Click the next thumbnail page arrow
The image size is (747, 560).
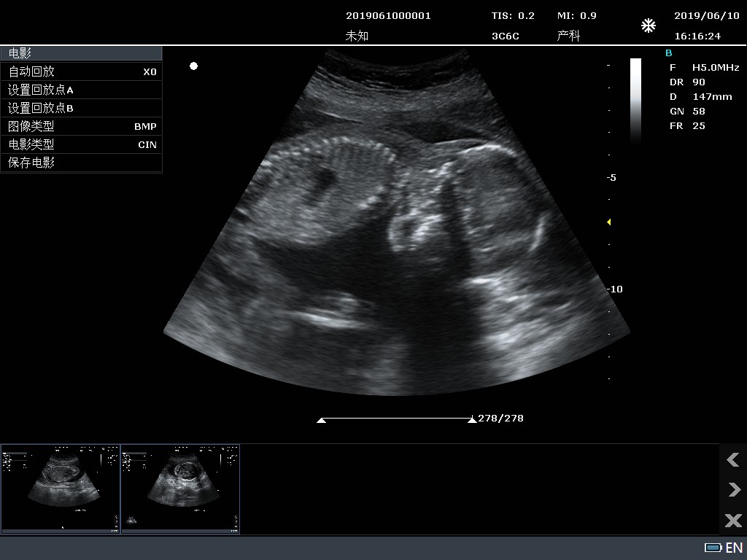pyautogui.click(x=732, y=490)
